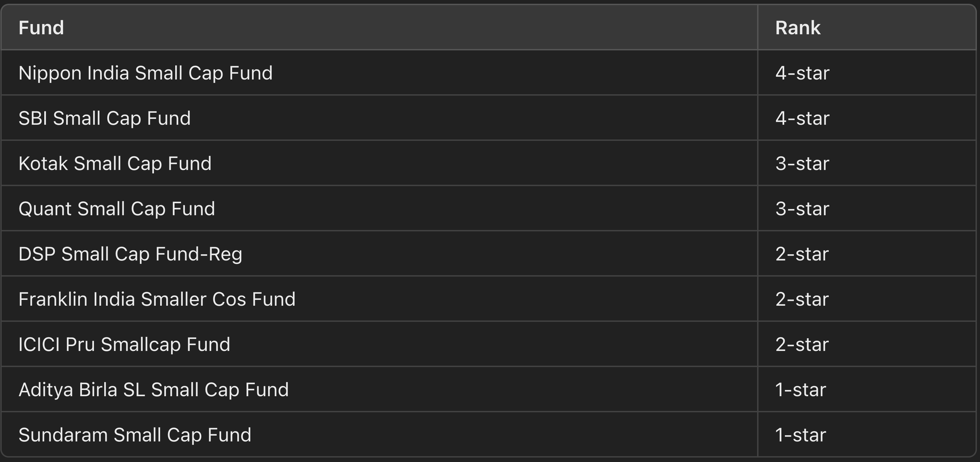This screenshot has height=462, width=980.
Task: Click the 2-star rank for Franklin India
Action: click(802, 299)
